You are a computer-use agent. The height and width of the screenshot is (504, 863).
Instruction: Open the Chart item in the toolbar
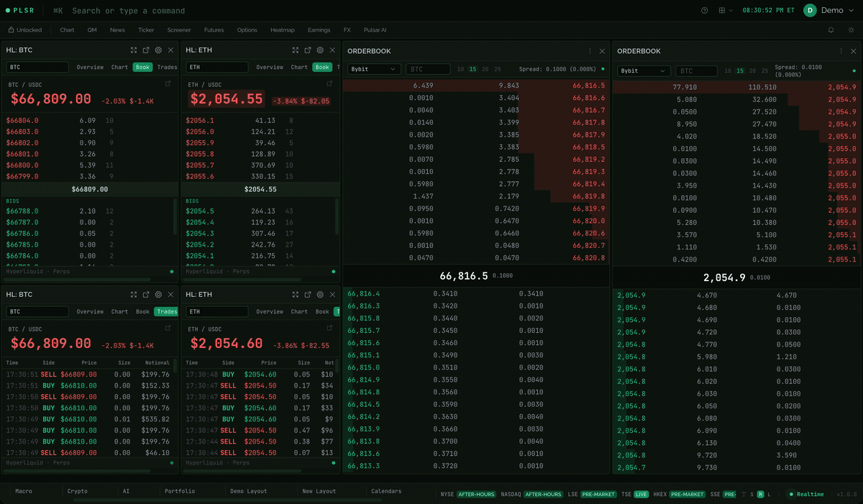pyautogui.click(x=67, y=30)
